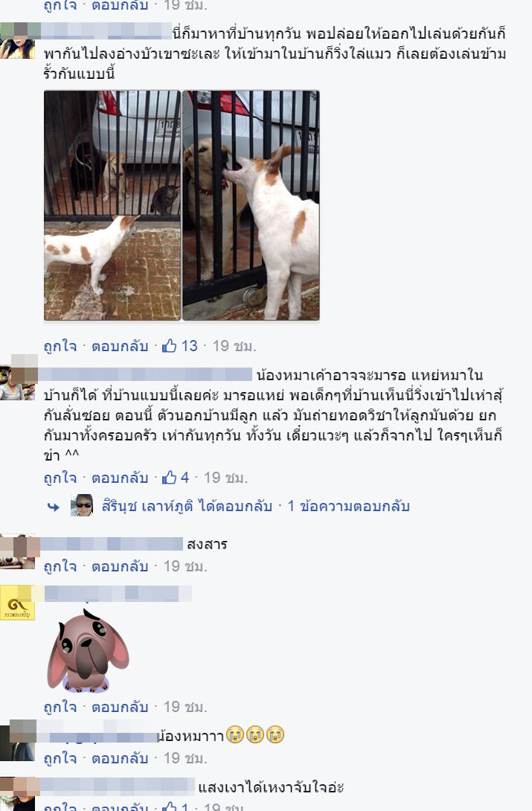The image size is (532, 811).
Task: Click สิรินุช's small profile picture
Action: click(x=82, y=505)
